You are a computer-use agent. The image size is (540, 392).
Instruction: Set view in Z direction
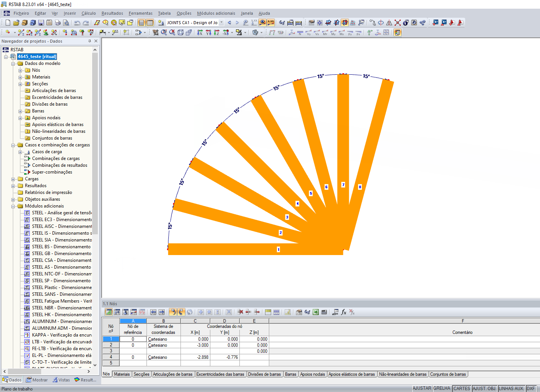[x=217, y=32]
